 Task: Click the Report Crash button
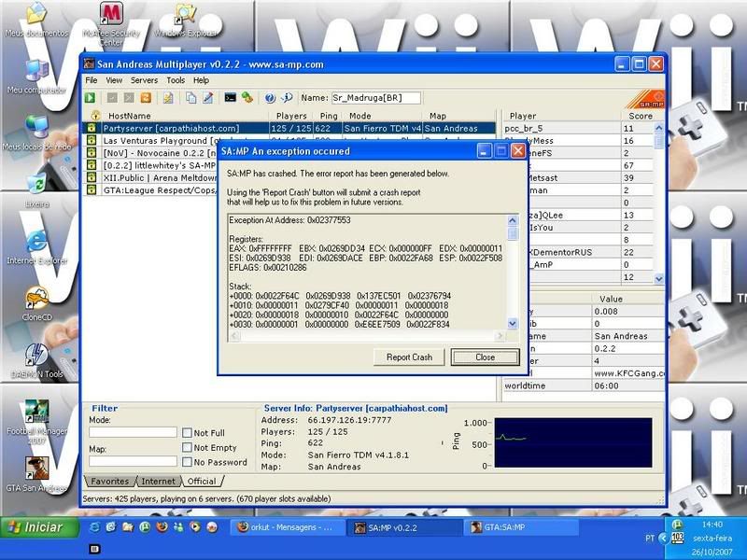tap(409, 357)
